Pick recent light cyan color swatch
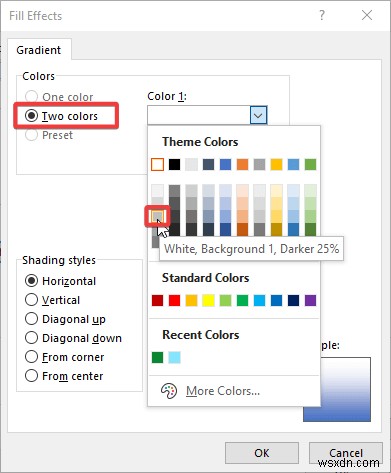The image size is (391, 473). 174,357
